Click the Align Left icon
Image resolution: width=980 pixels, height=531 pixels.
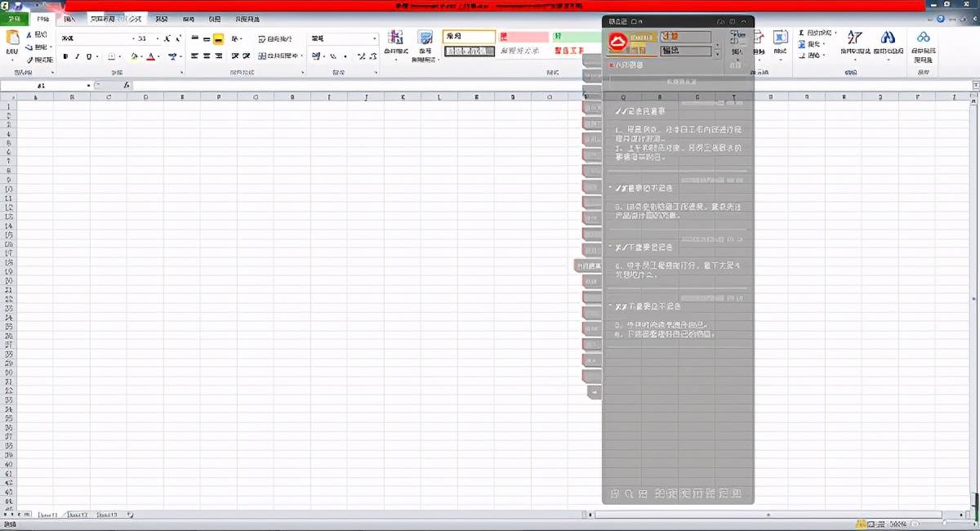(195, 56)
